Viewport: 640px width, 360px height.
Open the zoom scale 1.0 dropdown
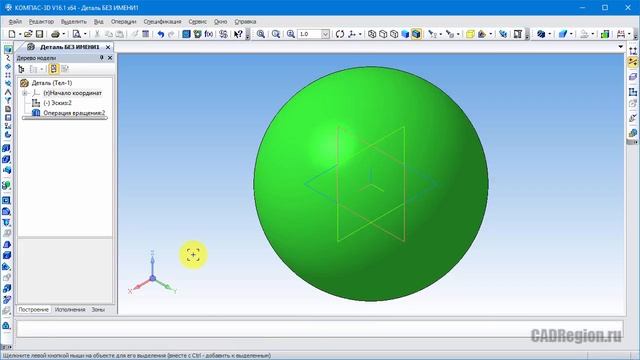(x=325, y=34)
